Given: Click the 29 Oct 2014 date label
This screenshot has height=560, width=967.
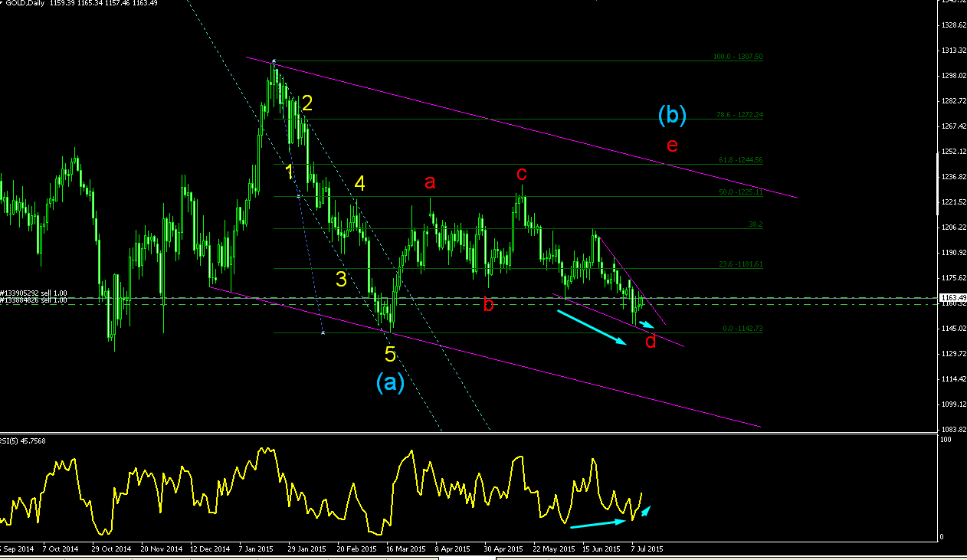Looking at the screenshot, I should [x=111, y=549].
